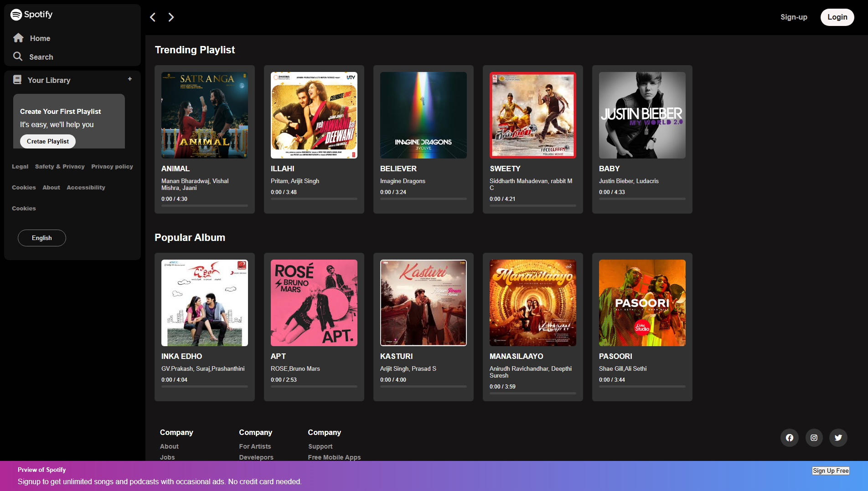Viewport: 868px width, 491px height.
Task: Go back with left arrow
Action: tap(153, 17)
